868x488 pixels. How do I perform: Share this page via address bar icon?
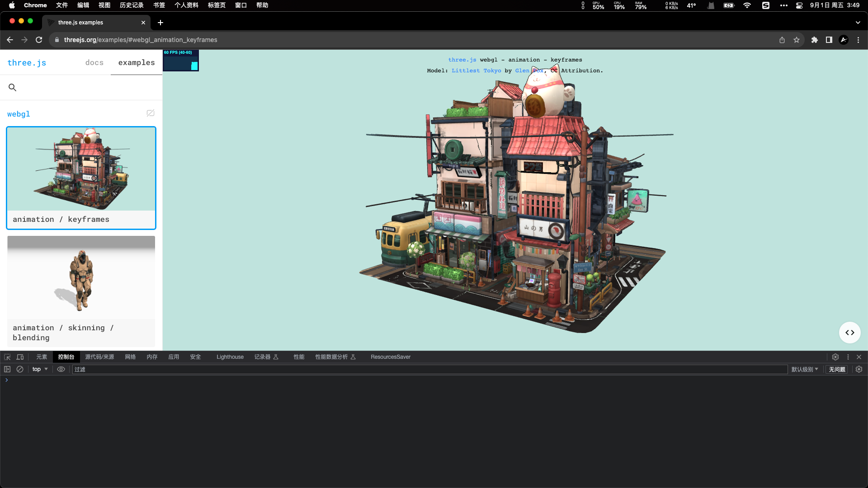click(782, 40)
